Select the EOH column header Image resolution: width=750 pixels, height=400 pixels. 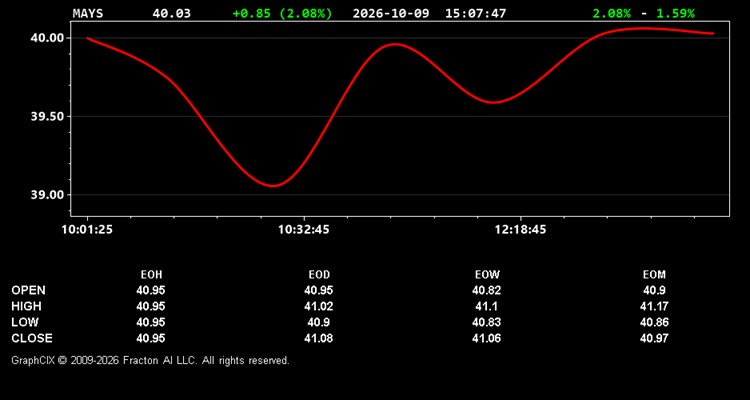[x=151, y=275]
